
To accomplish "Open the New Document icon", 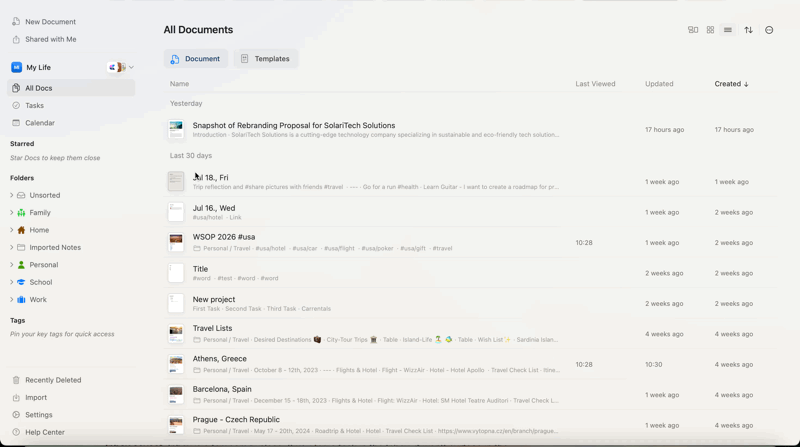I will pos(16,22).
